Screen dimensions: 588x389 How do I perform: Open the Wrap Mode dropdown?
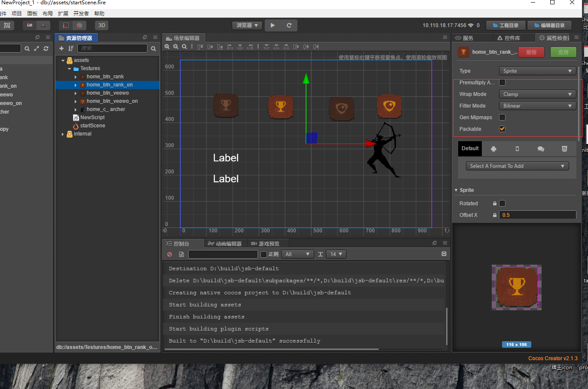pos(537,94)
